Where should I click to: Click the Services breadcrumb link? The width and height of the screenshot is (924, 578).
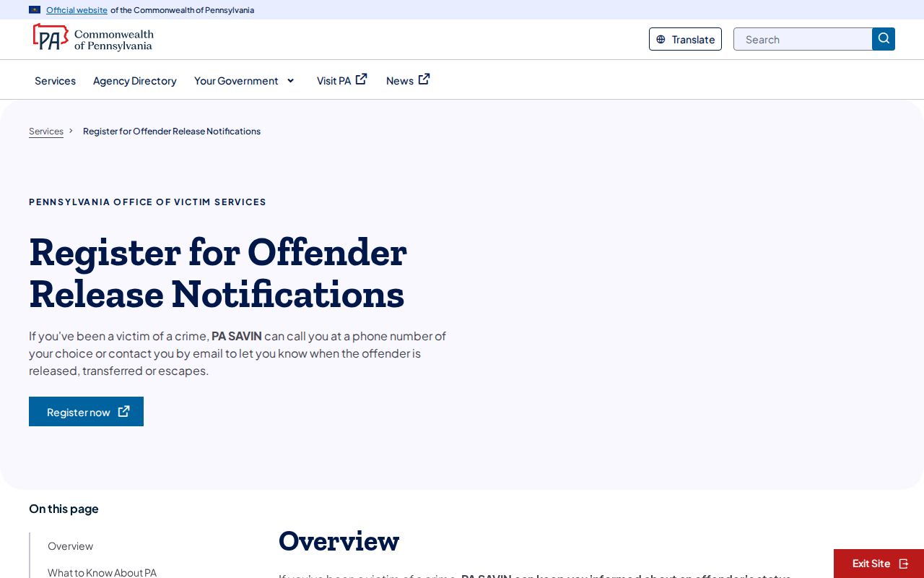point(46,131)
